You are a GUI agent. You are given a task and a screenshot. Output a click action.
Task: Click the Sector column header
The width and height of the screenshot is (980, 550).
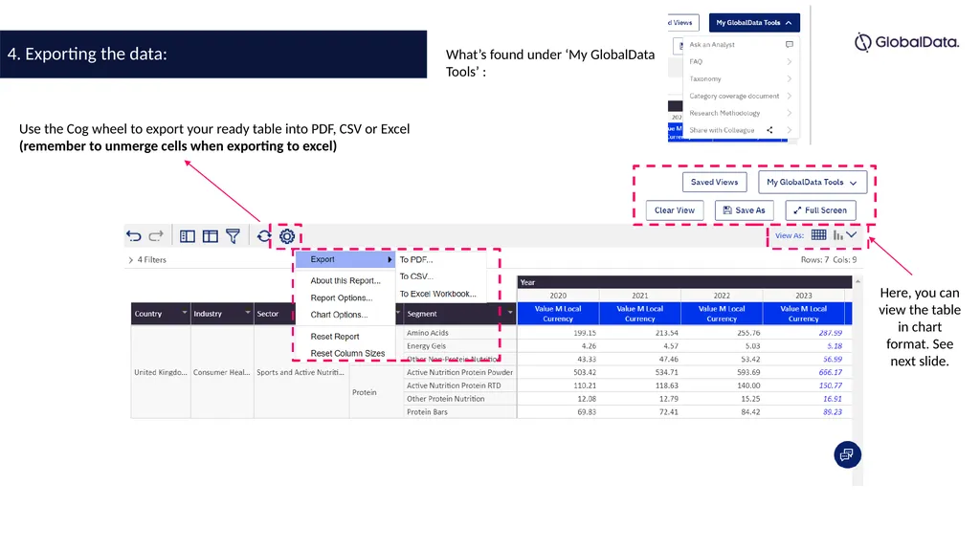pyautogui.click(x=273, y=313)
